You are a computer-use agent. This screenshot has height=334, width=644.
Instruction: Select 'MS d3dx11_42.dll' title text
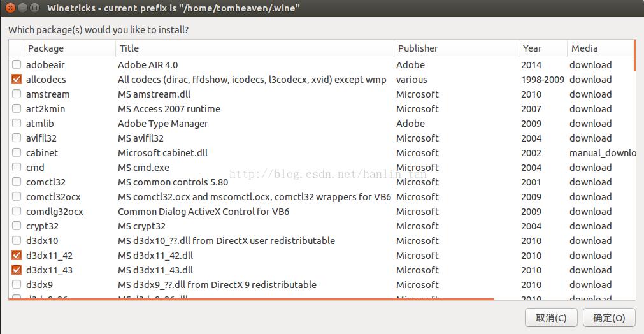[155, 256]
